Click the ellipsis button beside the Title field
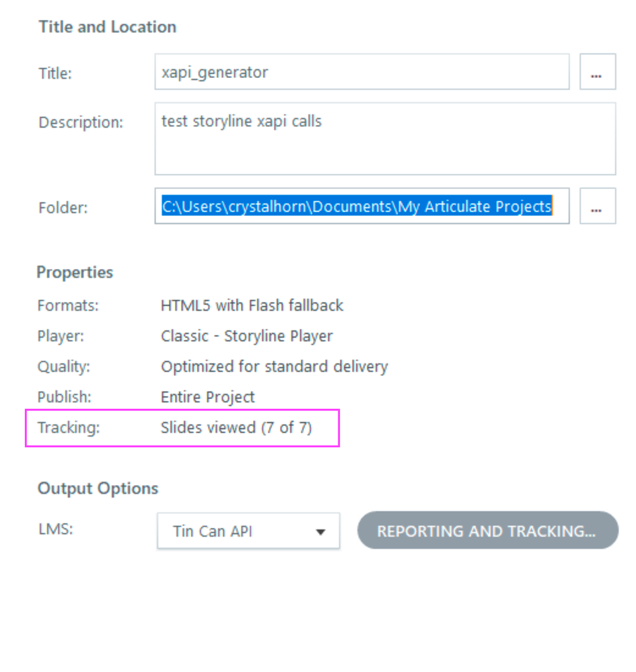The height and width of the screenshot is (672, 636). pos(597,72)
